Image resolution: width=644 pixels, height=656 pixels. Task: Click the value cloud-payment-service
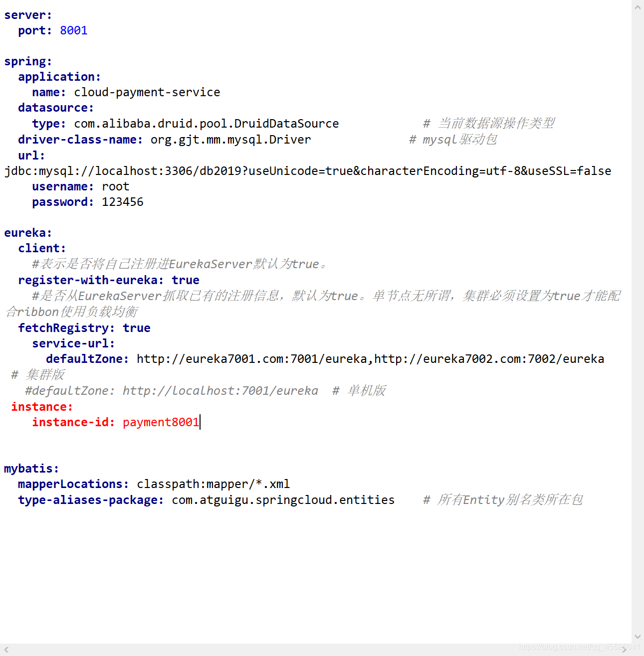point(147,92)
